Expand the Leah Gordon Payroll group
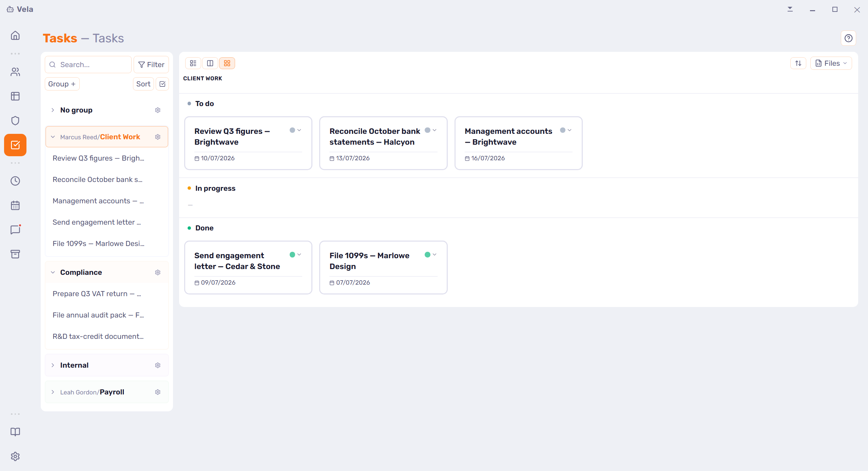This screenshot has height=471, width=868. tap(53, 392)
